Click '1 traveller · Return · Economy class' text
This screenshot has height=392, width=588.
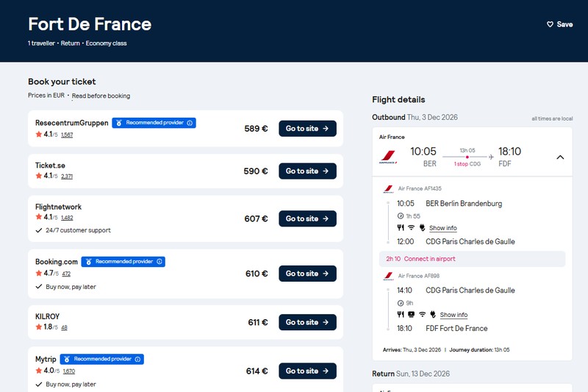pos(77,43)
